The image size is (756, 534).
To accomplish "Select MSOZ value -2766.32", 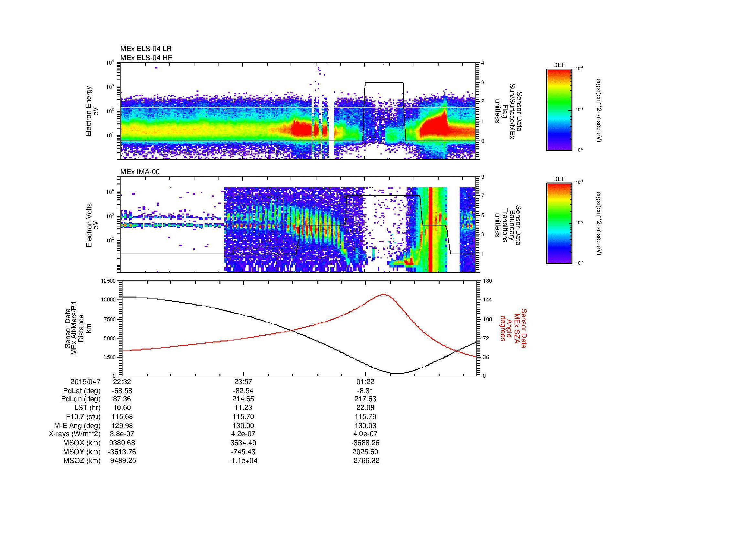I will (365, 461).
